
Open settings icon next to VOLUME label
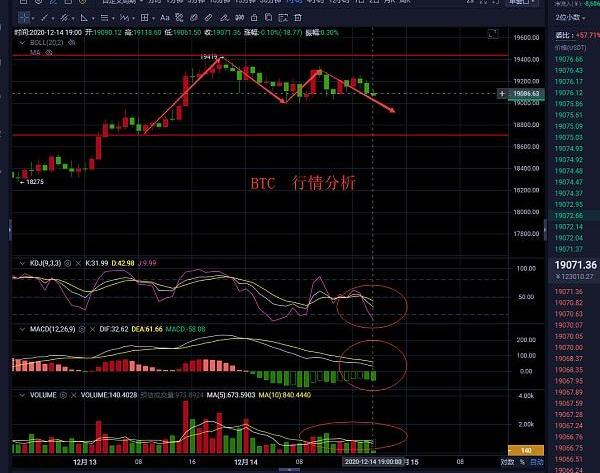[64, 395]
